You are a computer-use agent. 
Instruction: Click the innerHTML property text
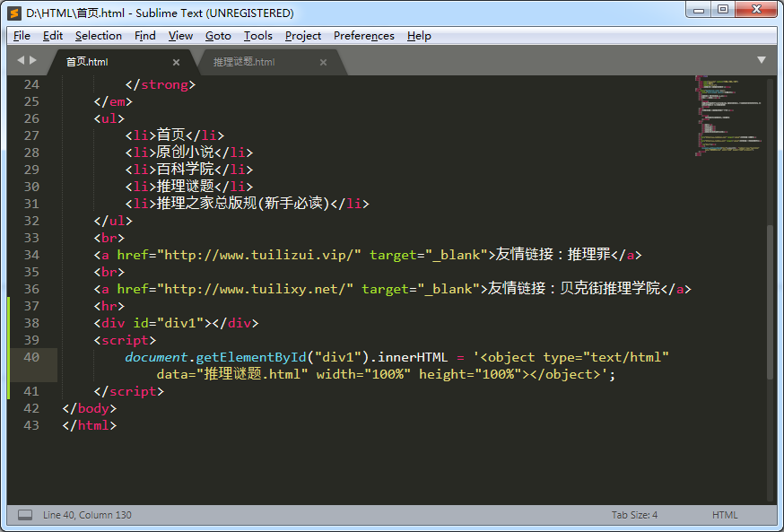click(413, 357)
